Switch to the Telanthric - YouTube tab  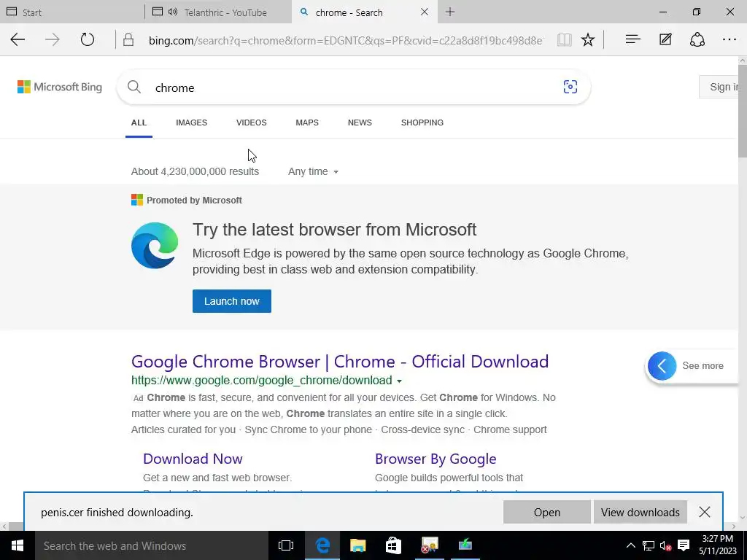(217, 12)
